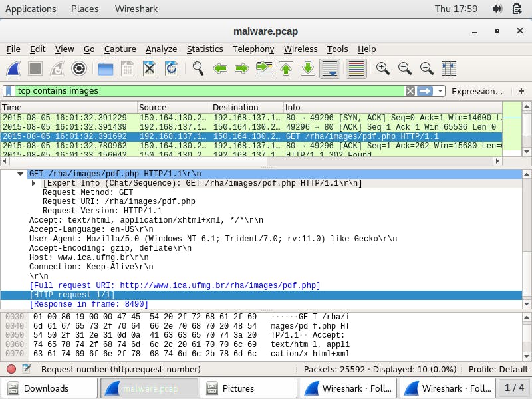Open the Wireless menu
This screenshot has width=532, height=399.
(x=301, y=49)
